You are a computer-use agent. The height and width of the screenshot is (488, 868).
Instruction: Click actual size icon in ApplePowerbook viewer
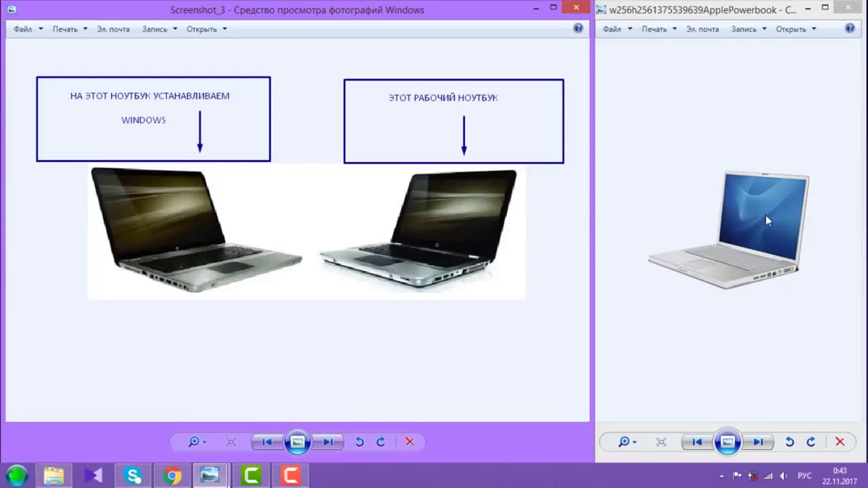pos(661,442)
